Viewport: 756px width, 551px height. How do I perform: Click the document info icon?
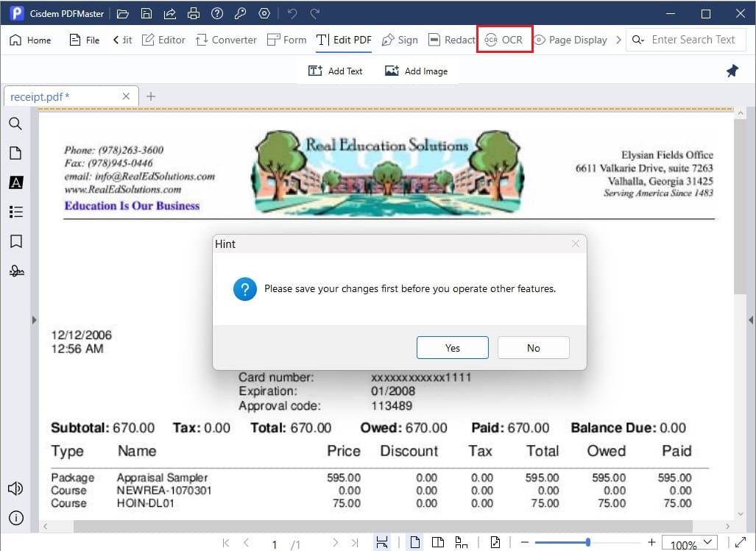16,518
